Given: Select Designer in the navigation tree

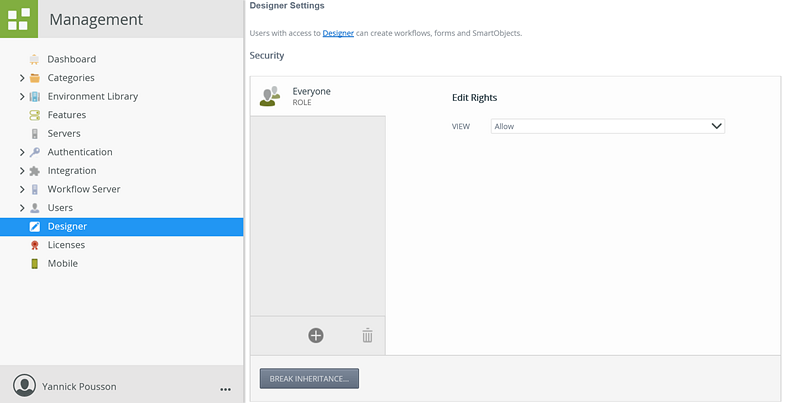Looking at the screenshot, I should click(67, 227).
